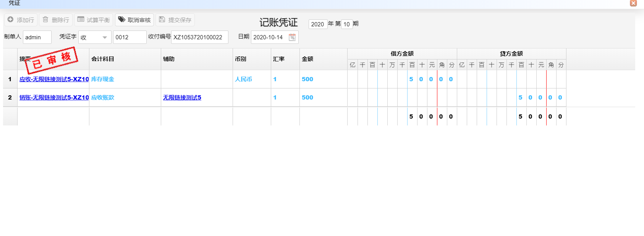The width and height of the screenshot is (644, 236).
Task: Open the date picker calendar icon
Action: (292, 37)
